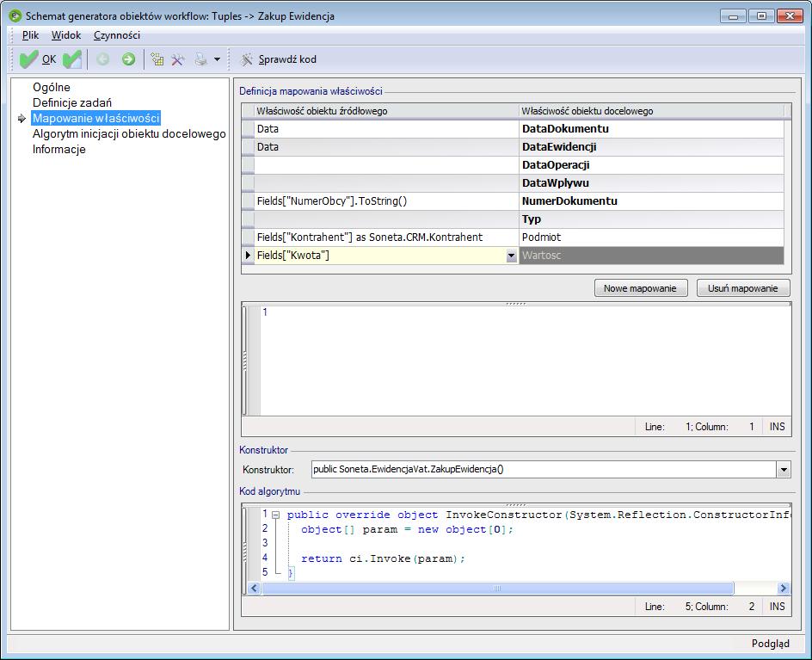Viewport: 812px width, 660px height.
Task: Select Ogólne in the left panel
Action: point(52,87)
